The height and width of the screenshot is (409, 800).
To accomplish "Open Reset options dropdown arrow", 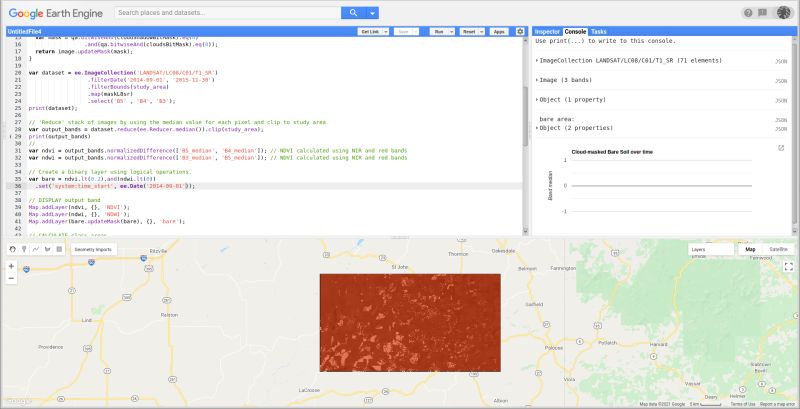I will pos(481,32).
